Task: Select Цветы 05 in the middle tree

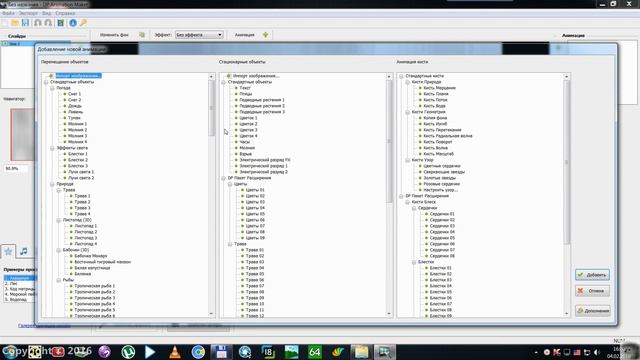Action: pos(256,214)
